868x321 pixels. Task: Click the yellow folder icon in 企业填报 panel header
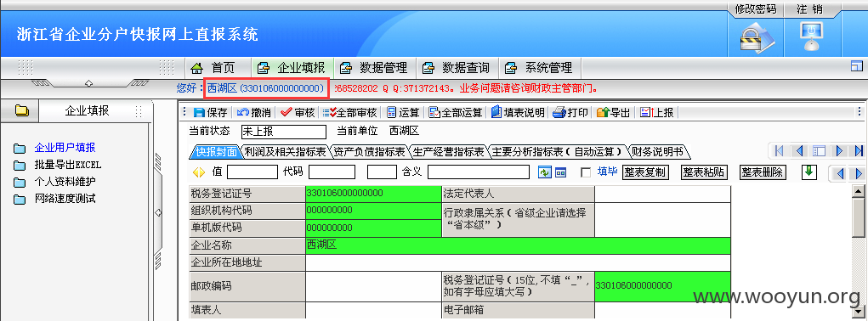pyautogui.click(x=21, y=110)
